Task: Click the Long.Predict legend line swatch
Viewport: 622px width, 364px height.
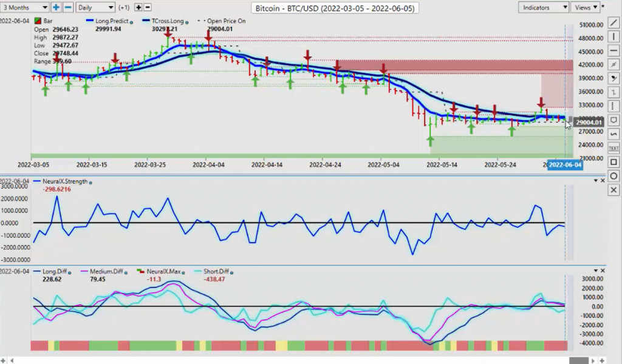Action: (x=90, y=21)
